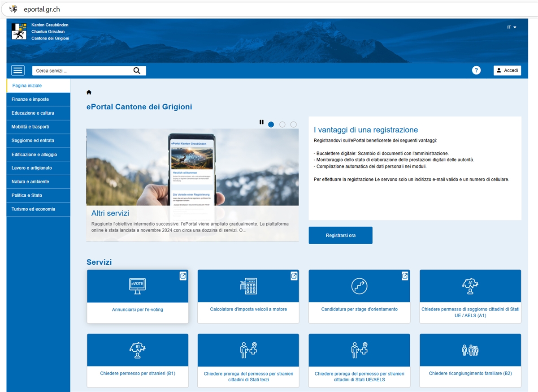Select the first carousel slide dot
This screenshot has width=538, height=392.
coord(271,125)
